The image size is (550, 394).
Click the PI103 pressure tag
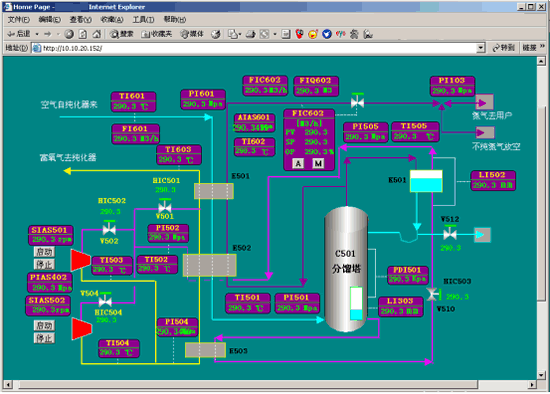(x=452, y=86)
